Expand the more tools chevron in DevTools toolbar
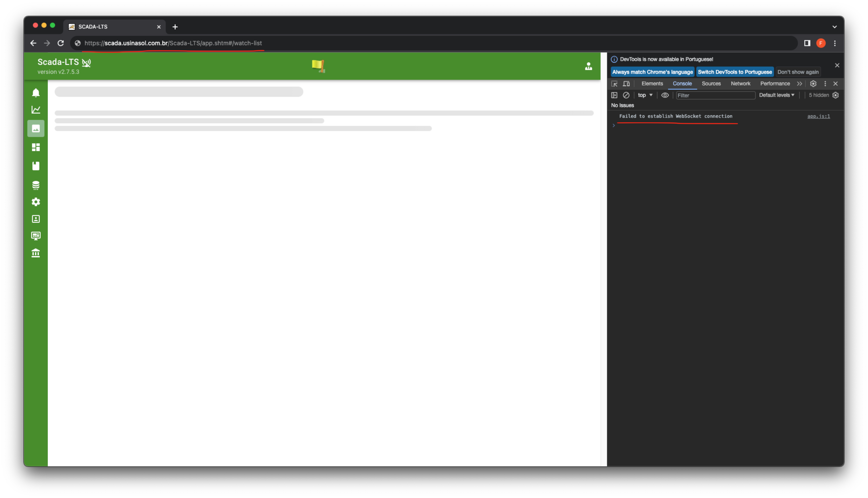The height and width of the screenshot is (498, 868). click(x=800, y=83)
